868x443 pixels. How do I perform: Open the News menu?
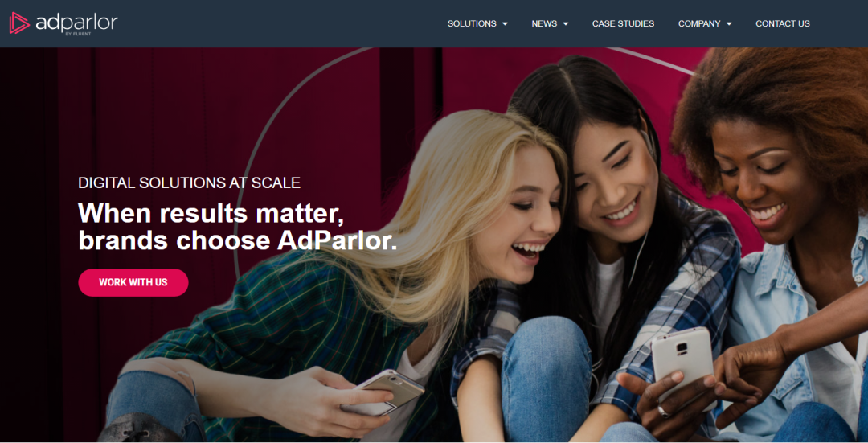click(x=544, y=23)
